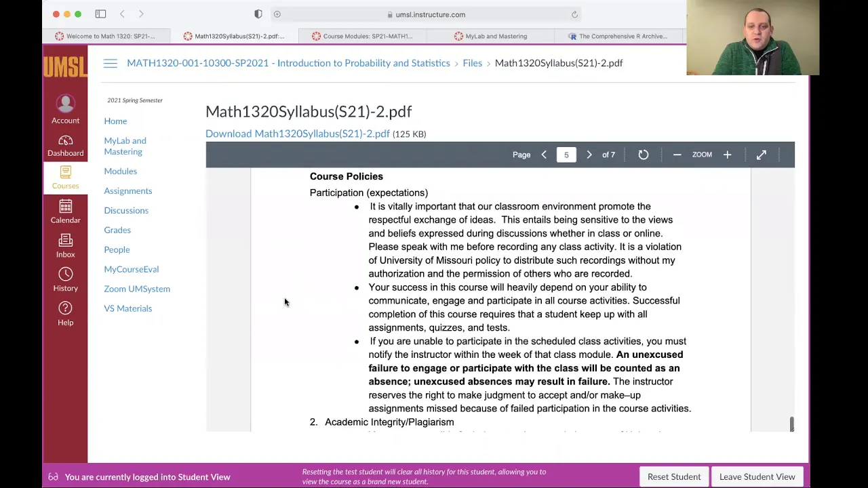Click the 2021 Spring Semester label
Image resolution: width=868 pixels, height=488 pixels.
click(x=135, y=100)
